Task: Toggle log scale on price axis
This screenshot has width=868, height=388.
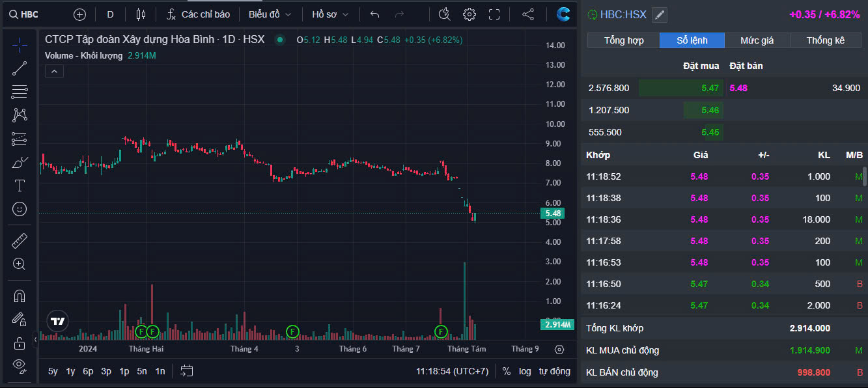Action: [x=525, y=371]
